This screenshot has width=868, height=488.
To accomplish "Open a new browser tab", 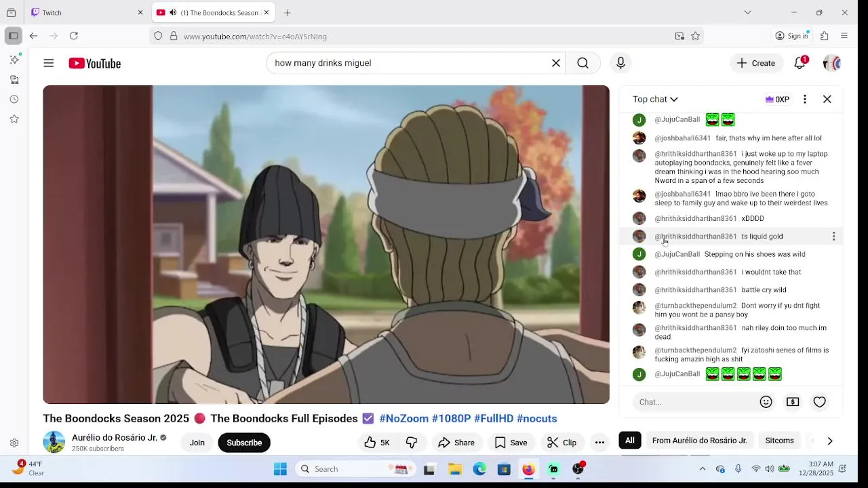I will pyautogui.click(x=288, y=12).
